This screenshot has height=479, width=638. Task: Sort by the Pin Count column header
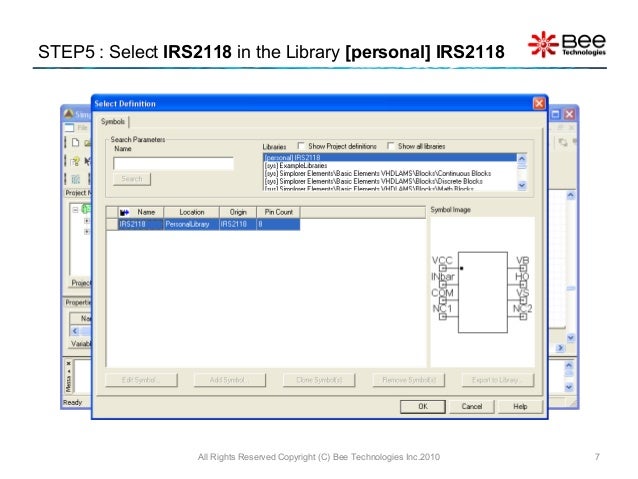(x=278, y=212)
